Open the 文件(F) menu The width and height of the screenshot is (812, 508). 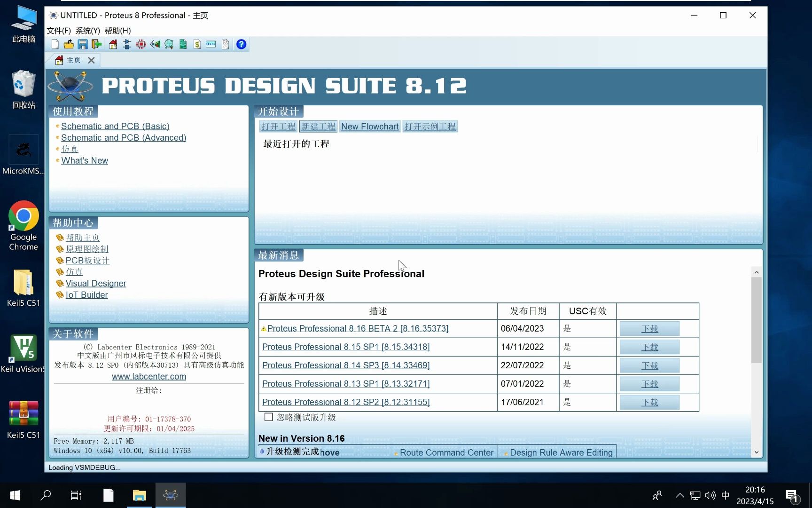59,31
